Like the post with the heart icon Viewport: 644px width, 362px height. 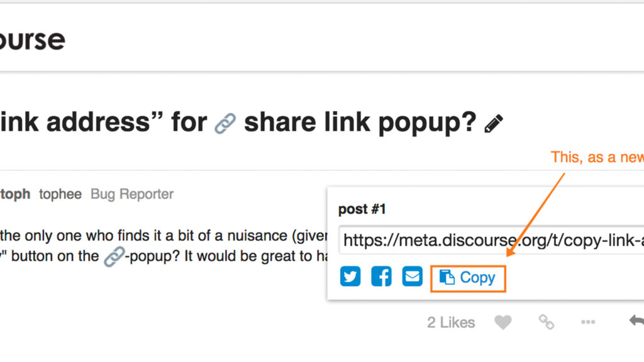(502, 322)
